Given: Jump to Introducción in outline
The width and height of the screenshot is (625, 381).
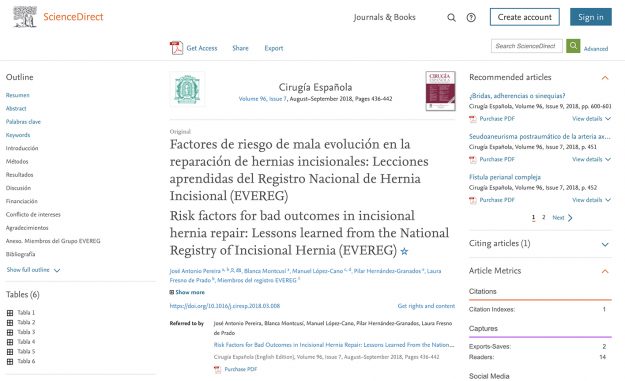Looking at the screenshot, I should click(x=22, y=148).
